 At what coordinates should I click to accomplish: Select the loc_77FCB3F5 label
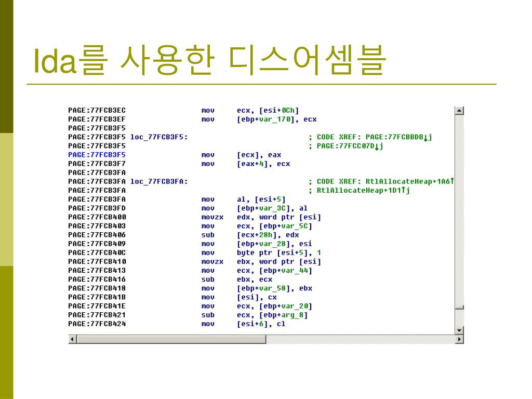click(x=159, y=137)
